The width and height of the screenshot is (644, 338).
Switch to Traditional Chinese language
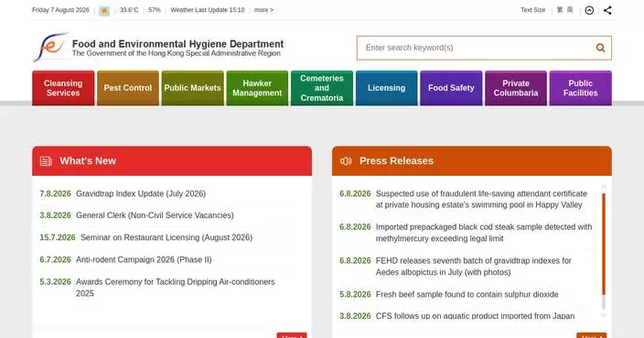click(x=560, y=10)
